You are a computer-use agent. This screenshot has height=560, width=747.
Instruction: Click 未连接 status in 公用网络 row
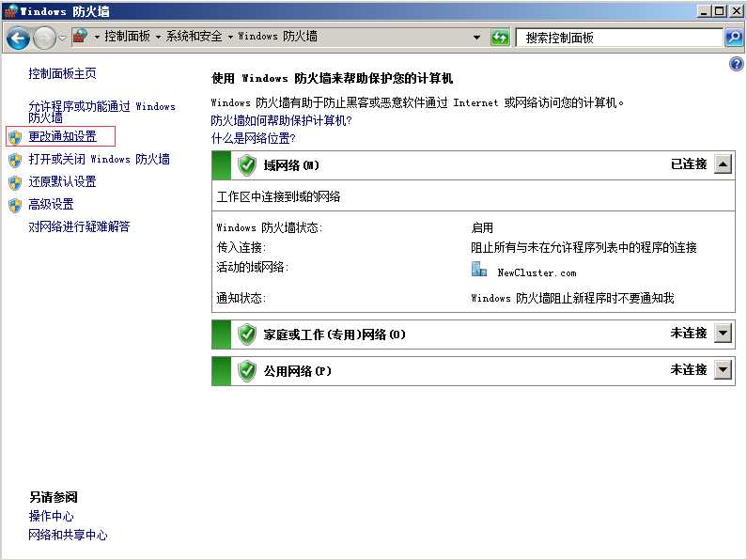689,369
